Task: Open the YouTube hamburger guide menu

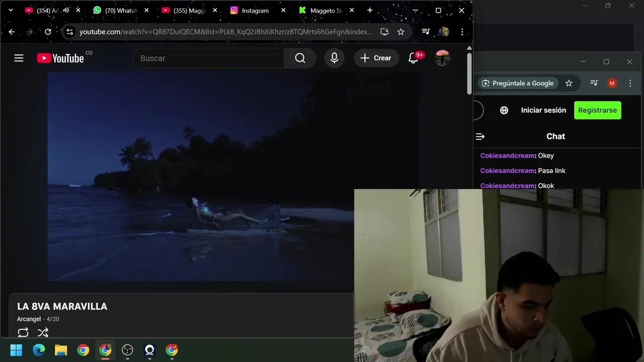Action: 19,58
